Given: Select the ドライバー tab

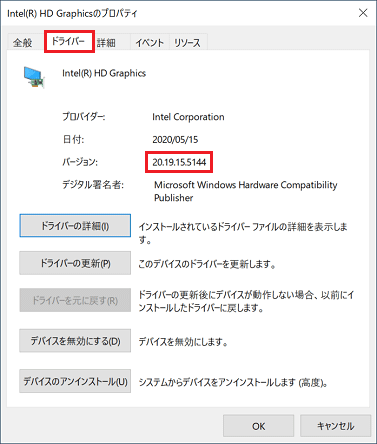Looking at the screenshot, I should [69, 41].
